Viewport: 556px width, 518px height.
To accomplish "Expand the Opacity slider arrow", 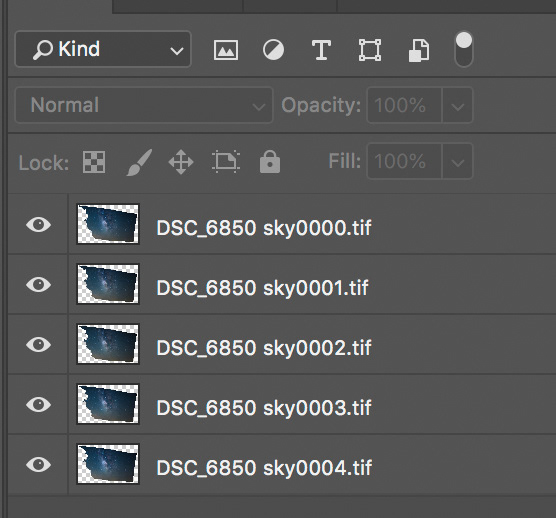I will point(457,106).
